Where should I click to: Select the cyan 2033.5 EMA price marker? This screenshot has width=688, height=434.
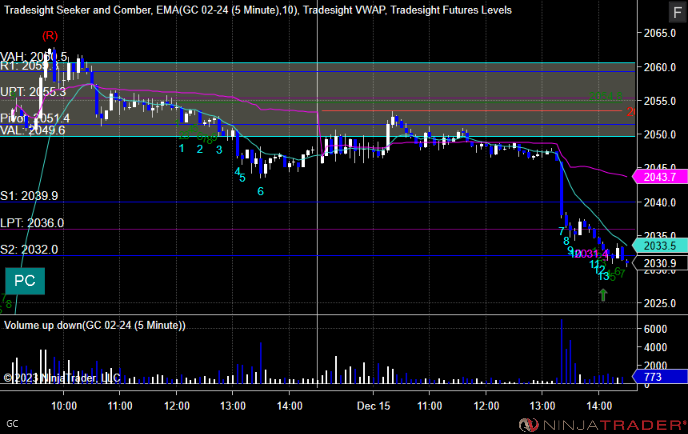(x=659, y=246)
